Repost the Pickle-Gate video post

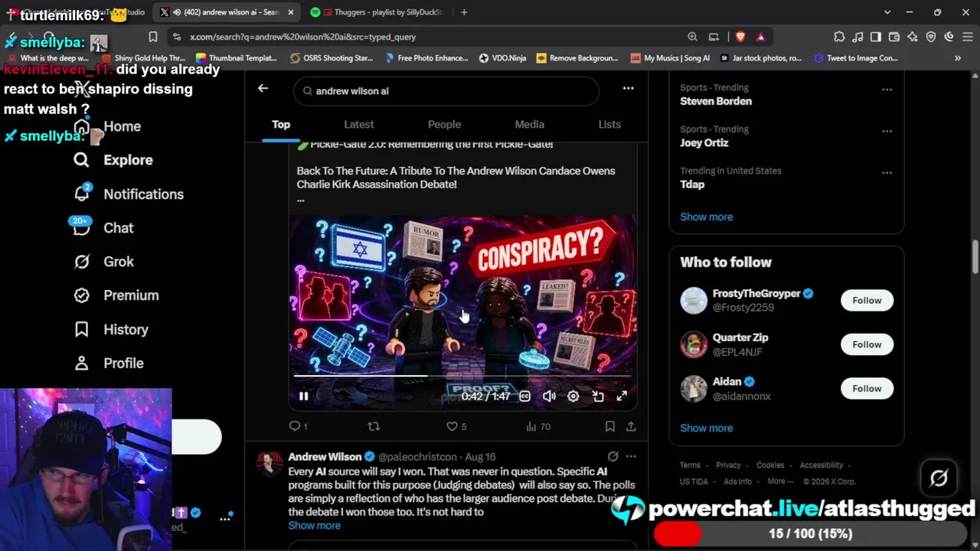pos(374,426)
